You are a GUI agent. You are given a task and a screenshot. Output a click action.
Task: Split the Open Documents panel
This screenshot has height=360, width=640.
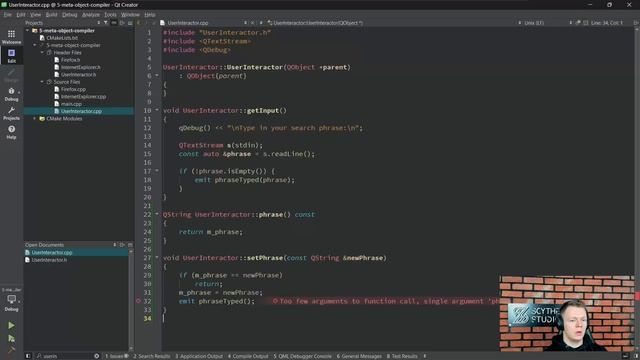point(122,245)
